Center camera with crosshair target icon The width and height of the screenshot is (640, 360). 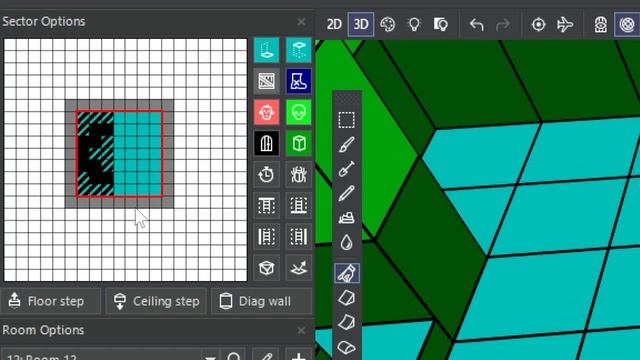[538, 25]
